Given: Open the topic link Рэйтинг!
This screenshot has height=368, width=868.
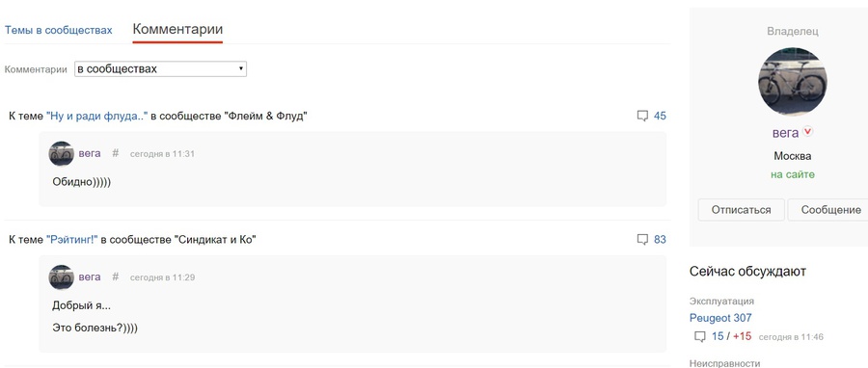Looking at the screenshot, I should pyautogui.click(x=72, y=240).
